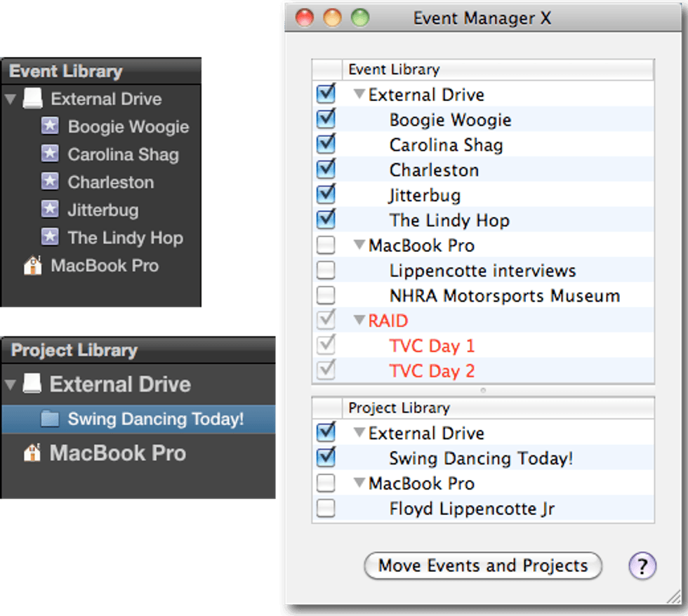
Task: Click the Event Library column header
Action: click(498, 69)
